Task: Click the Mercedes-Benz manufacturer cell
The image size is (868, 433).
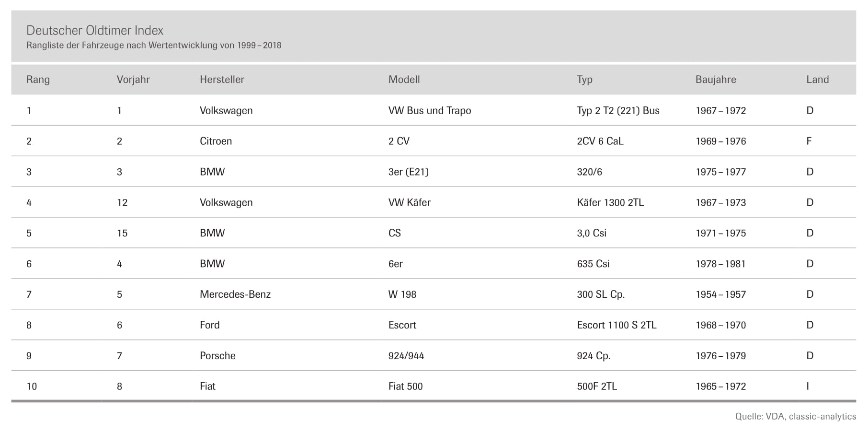Action: (235, 294)
